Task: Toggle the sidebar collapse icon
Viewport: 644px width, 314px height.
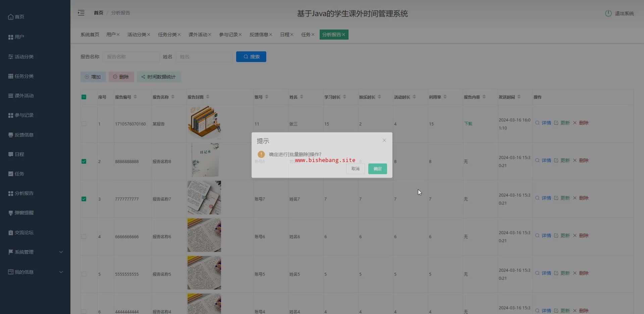Action: (81, 13)
